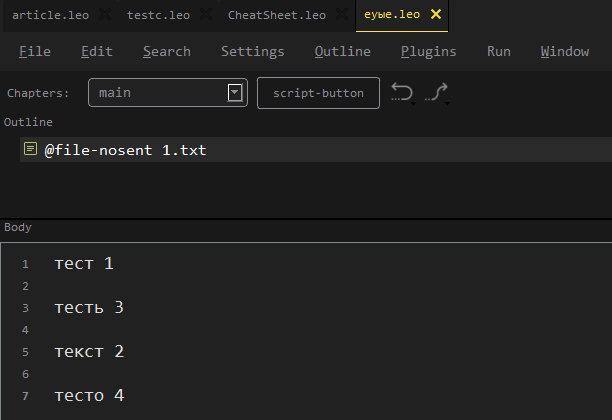The image size is (612, 420).
Task: Select the @file-nosent 1.txt outline node
Action: pyautogui.click(x=125, y=150)
